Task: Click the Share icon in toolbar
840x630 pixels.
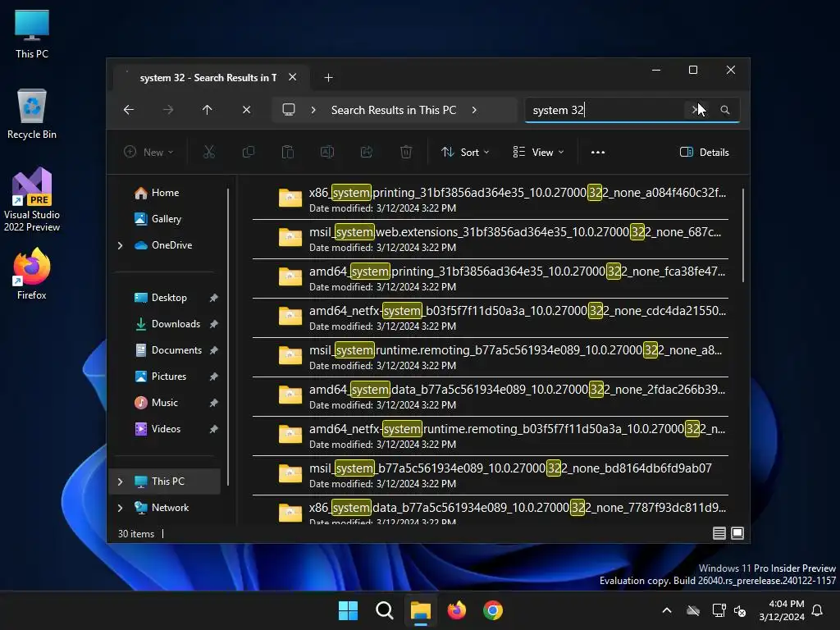Action: 367,152
